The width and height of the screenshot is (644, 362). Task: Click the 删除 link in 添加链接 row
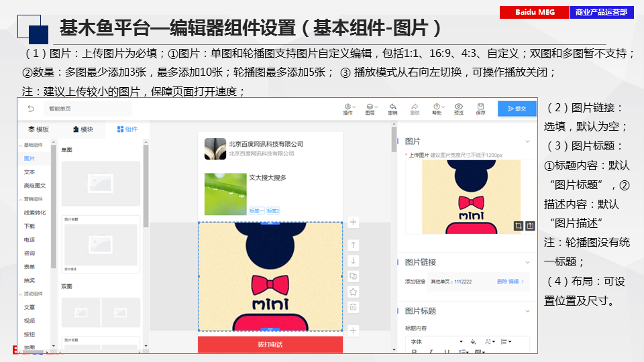pos(502,282)
